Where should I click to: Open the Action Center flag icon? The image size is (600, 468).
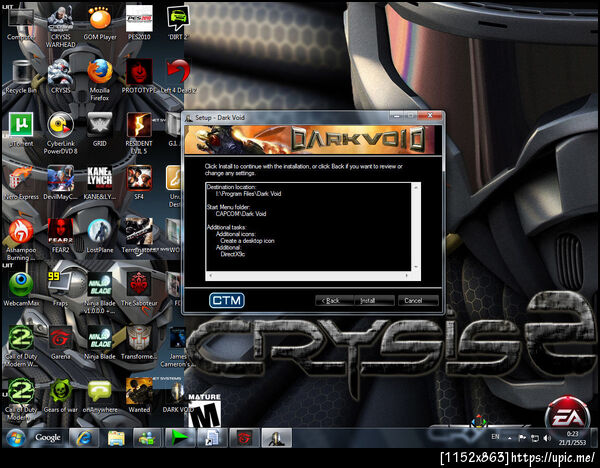522,438
